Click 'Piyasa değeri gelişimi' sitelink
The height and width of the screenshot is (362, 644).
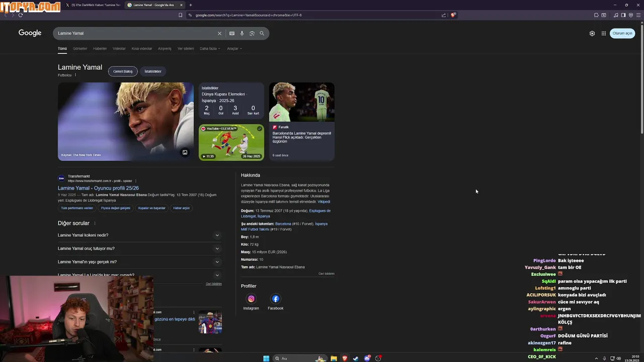(x=116, y=208)
